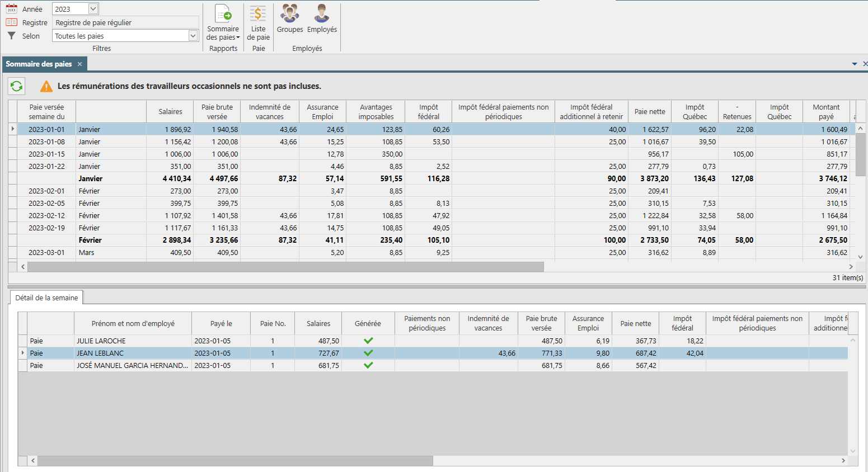868x472 pixels.
Task: Select the Détail de la semaine tab
Action: click(46, 298)
